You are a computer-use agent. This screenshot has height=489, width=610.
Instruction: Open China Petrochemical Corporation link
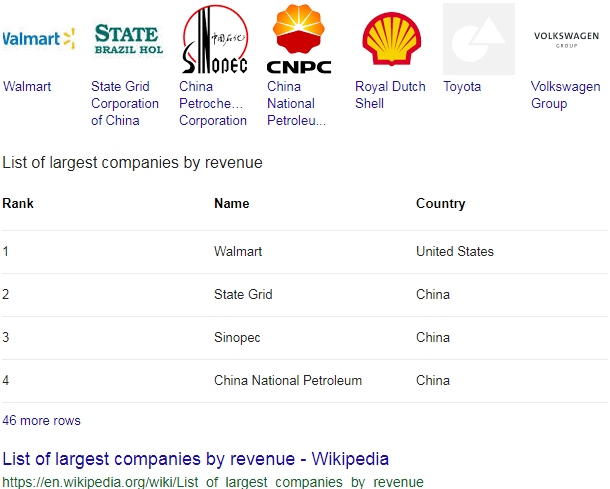213,103
